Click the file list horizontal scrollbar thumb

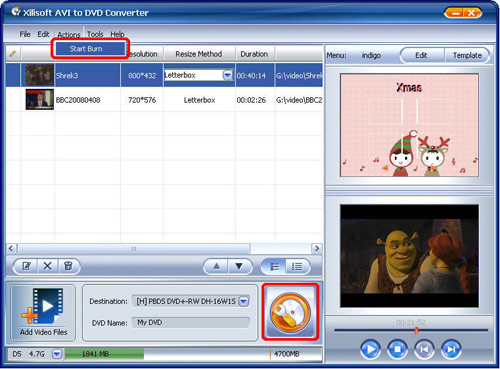point(134,248)
